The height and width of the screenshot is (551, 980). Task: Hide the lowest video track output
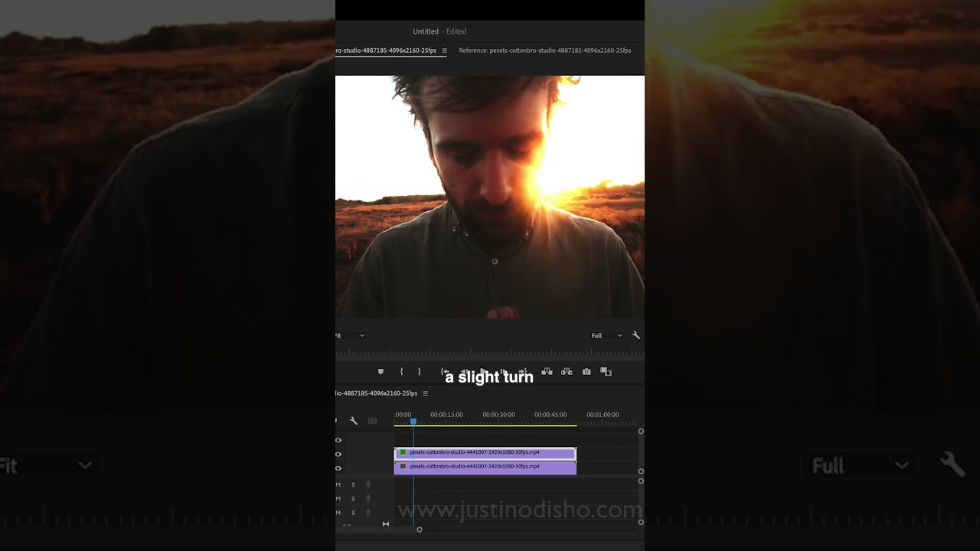(x=338, y=468)
